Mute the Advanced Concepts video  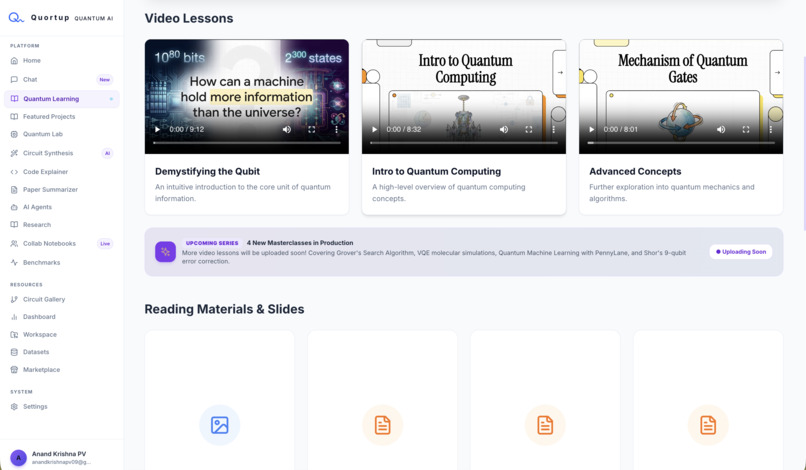click(721, 130)
